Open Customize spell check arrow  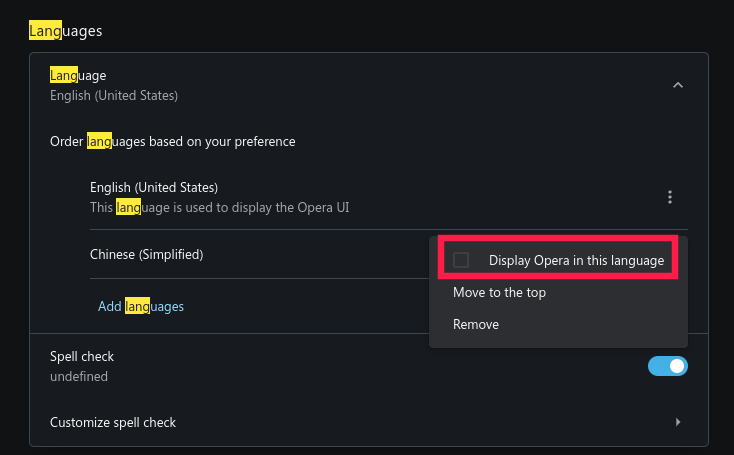pyautogui.click(x=677, y=422)
